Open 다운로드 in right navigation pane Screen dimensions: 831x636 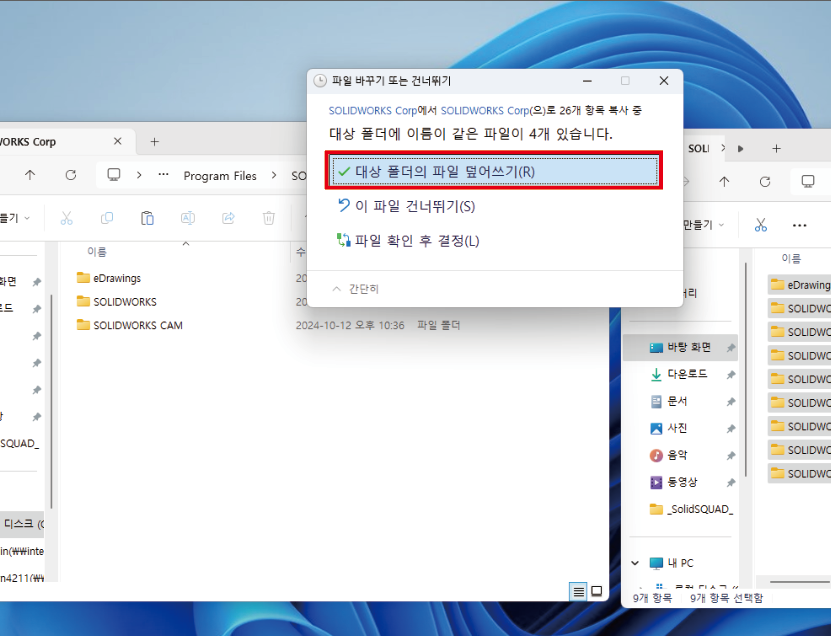click(680, 374)
